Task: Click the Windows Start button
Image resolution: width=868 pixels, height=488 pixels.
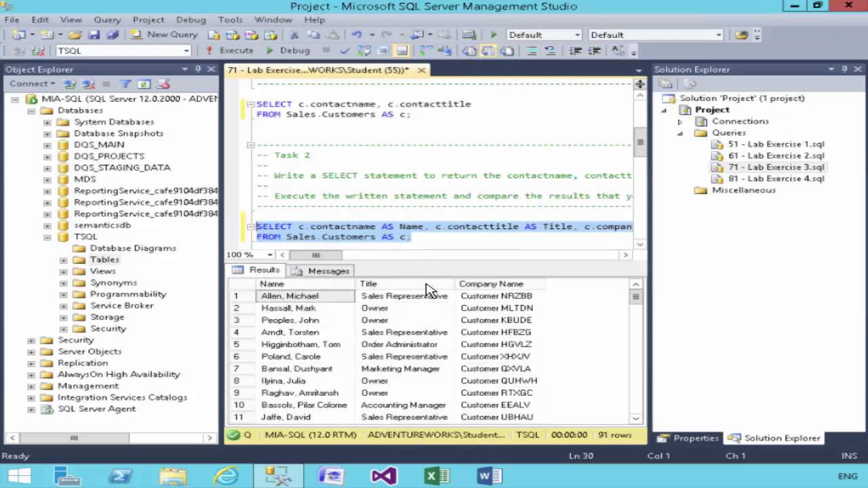Action: pos(20,476)
